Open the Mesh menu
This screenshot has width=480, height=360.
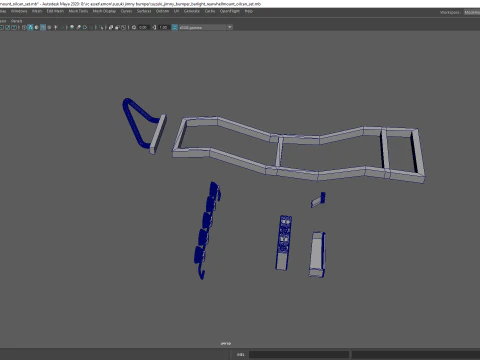click(37, 11)
